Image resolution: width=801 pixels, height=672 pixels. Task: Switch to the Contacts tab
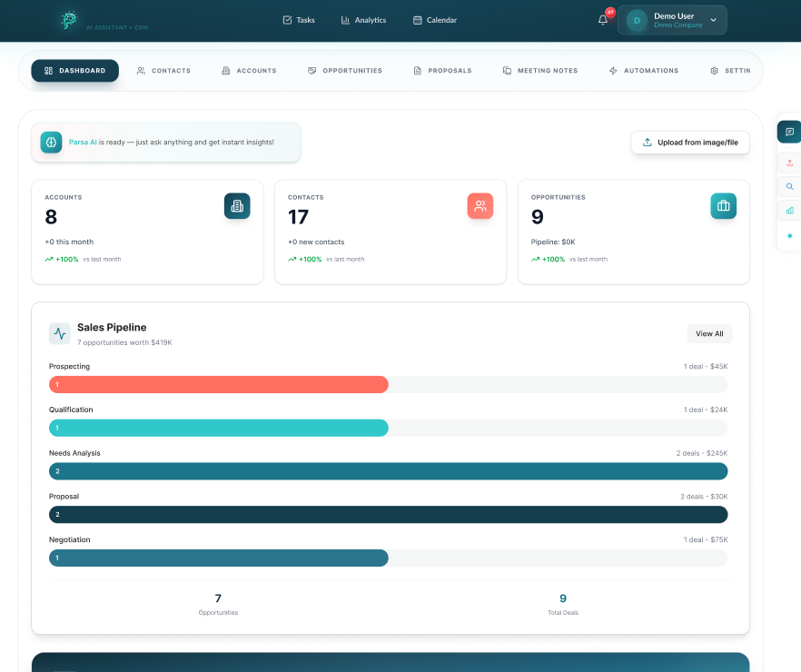coord(163,70)
